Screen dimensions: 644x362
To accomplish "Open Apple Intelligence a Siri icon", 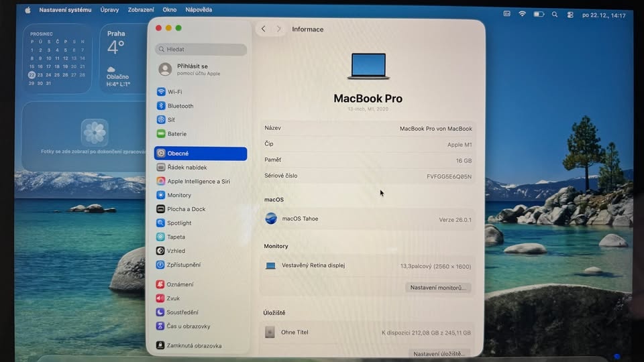I will [161, 181].
